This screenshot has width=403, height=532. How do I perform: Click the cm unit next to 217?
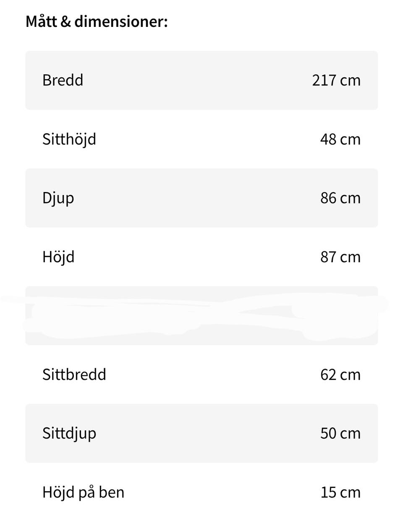tap(350, 80)
